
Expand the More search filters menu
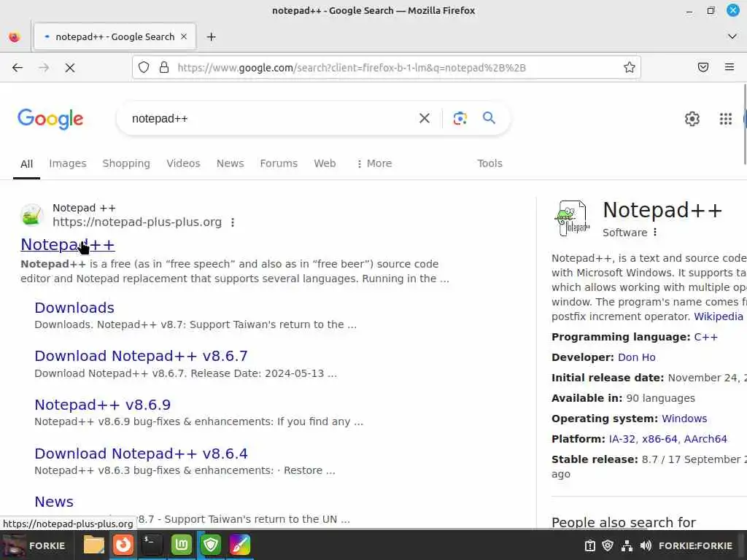(x=374, y=163)
